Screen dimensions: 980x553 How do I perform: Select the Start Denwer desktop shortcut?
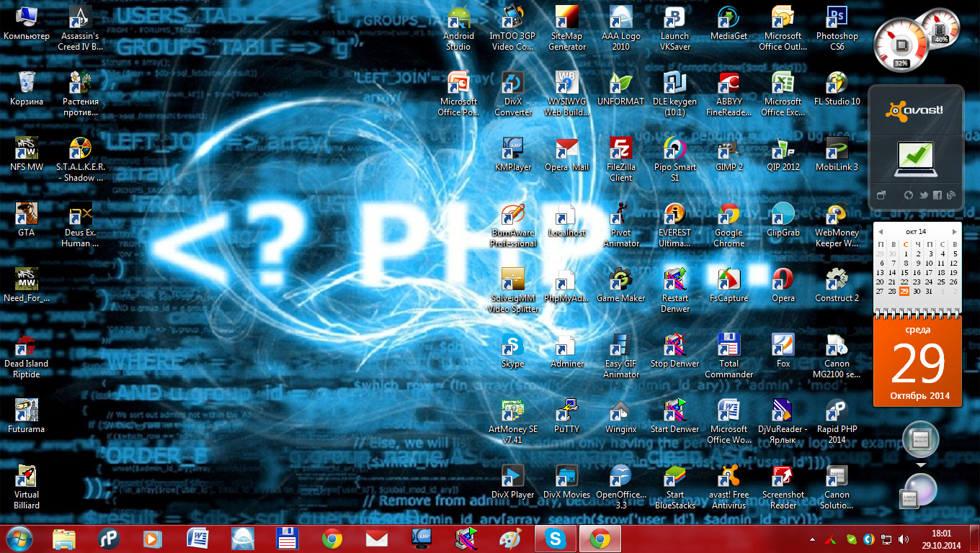(674, 417)
